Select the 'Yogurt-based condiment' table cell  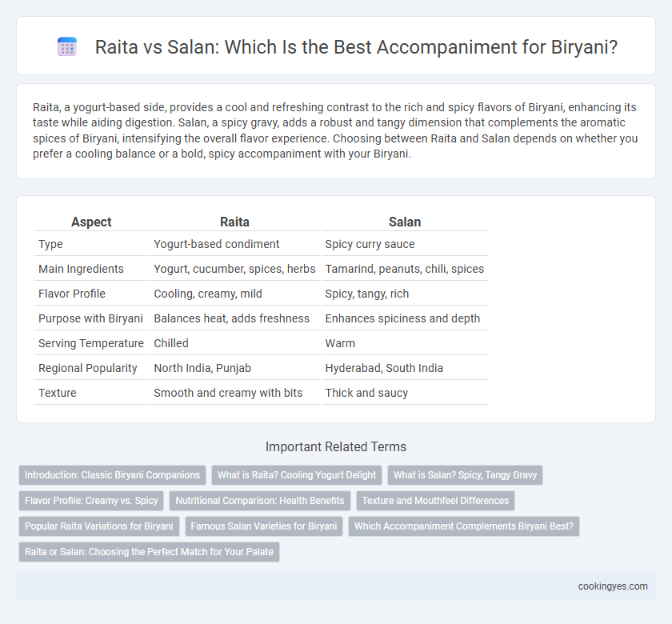pyautogui.click(x=217, y=244)
